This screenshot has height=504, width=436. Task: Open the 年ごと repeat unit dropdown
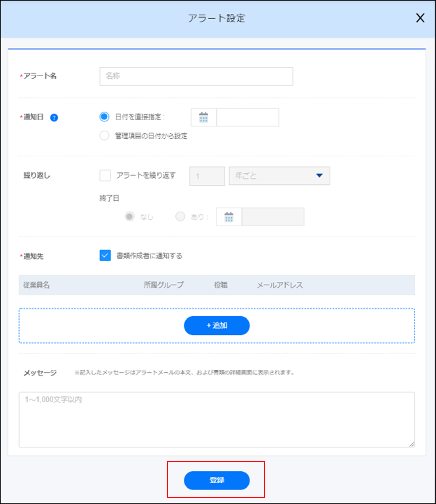click(x=279, y=176)
